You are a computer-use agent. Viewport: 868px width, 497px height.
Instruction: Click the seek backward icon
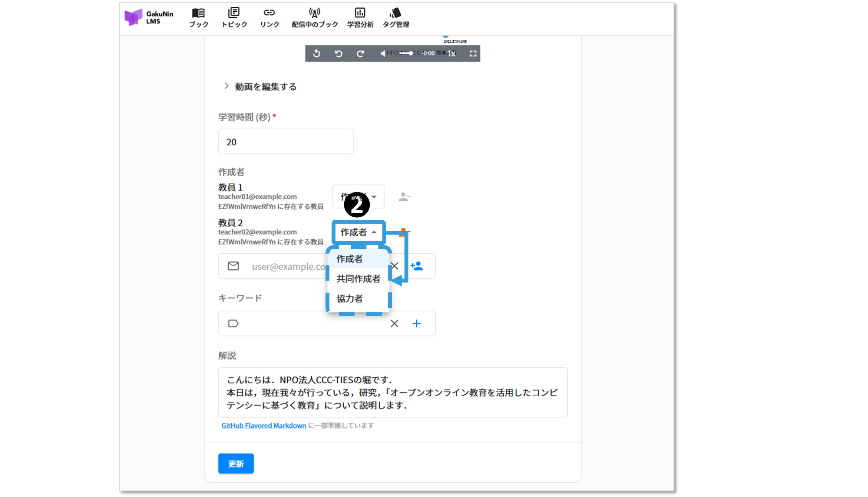tap(339, 53)
